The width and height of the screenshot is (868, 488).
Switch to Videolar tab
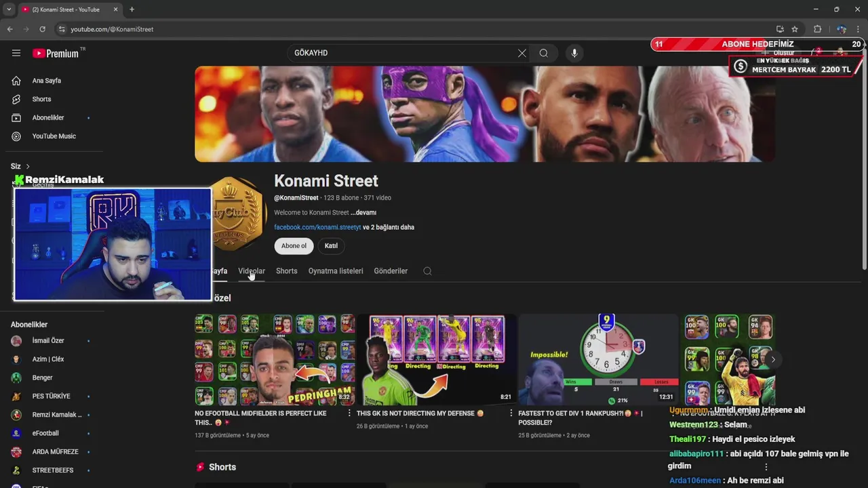(x=252, y=271)
